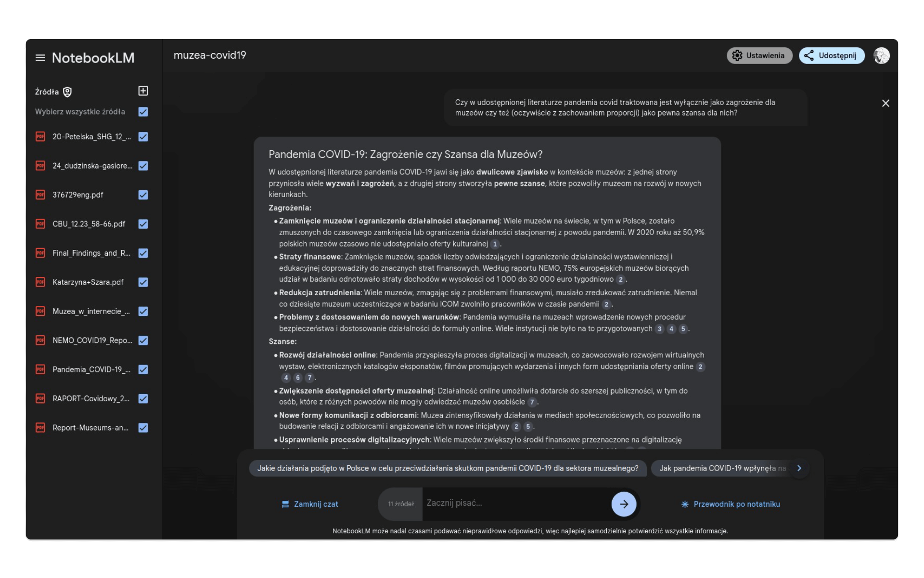
Task: Open Przewodnik po notatniku
Action: tap(731, 504)
